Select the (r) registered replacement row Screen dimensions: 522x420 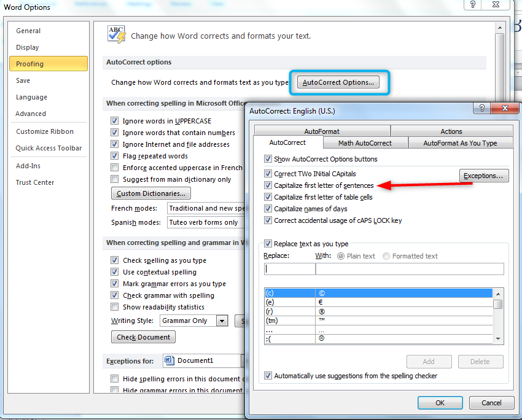pyautogui.click(x=378, y=311)
